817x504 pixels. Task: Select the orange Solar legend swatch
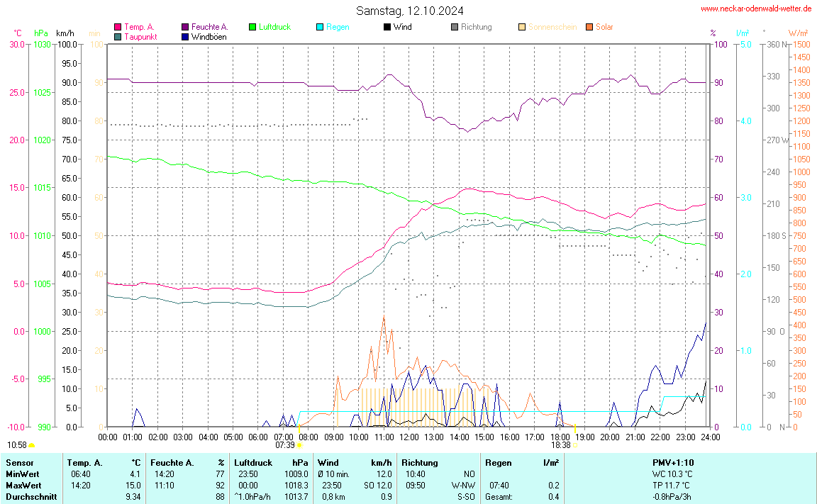click(x=589, y=27)
